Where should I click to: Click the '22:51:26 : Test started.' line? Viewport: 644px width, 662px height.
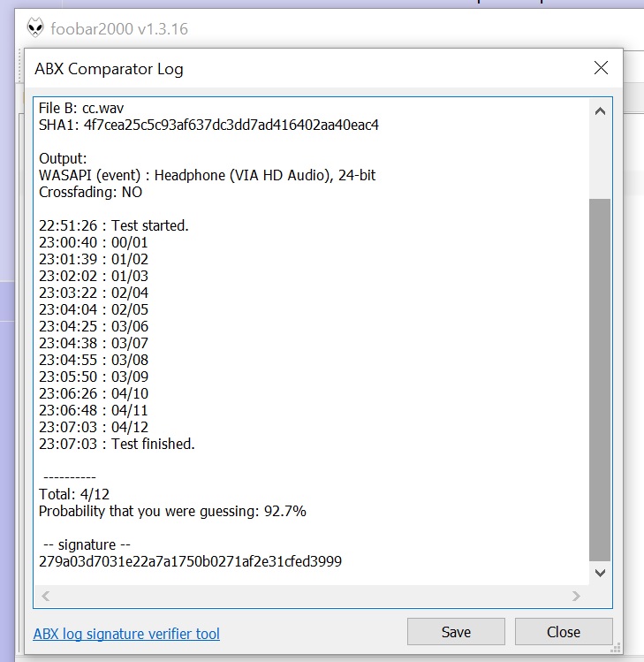click(114, 225)
